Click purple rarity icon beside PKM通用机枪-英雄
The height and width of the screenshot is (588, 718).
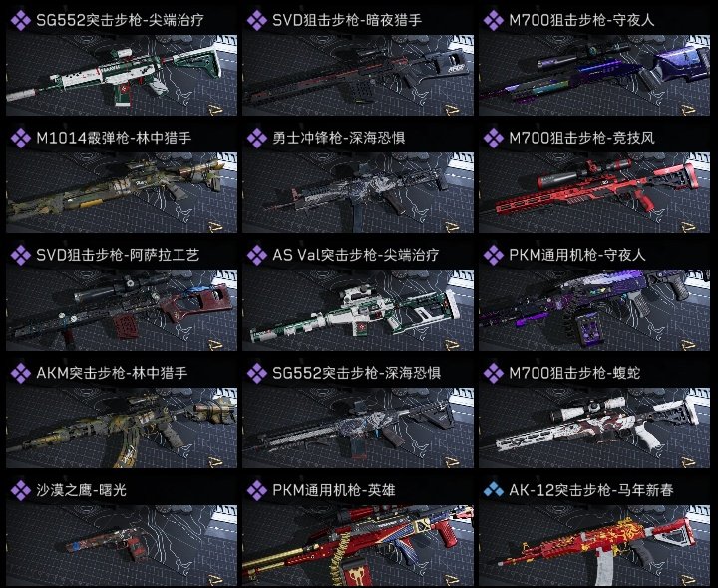pos(257,491)
